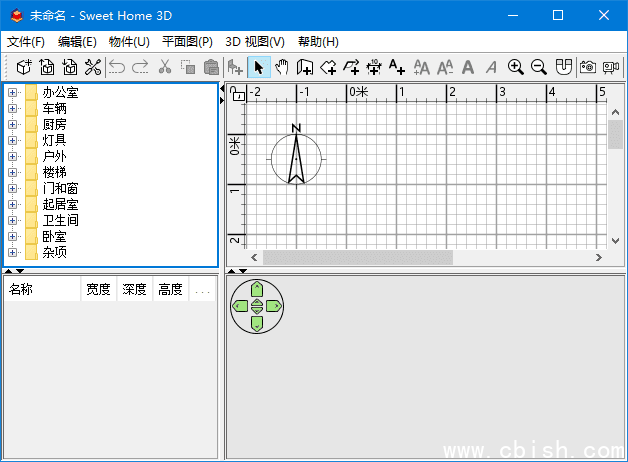The image size is (628, 462).
Task: Click the 名称 column header
Action: (x=42, y=290)
